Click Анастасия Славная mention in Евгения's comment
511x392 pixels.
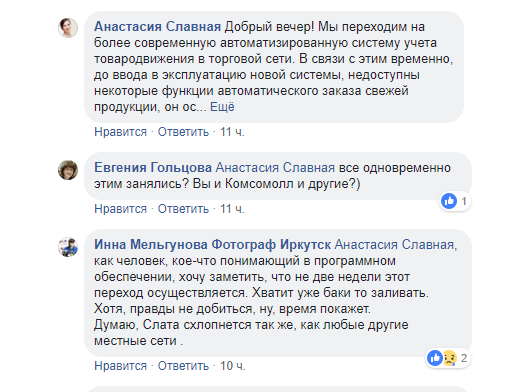coord(275,168)
